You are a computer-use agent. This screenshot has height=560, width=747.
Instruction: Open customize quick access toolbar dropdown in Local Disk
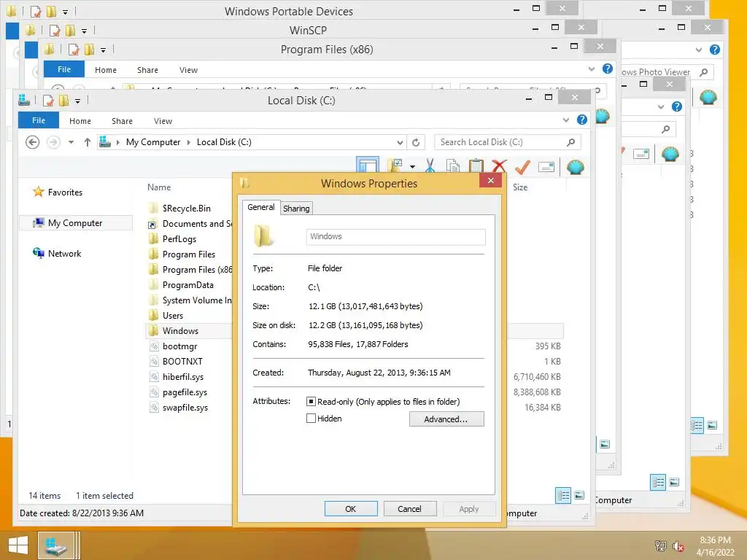point(77,101)
